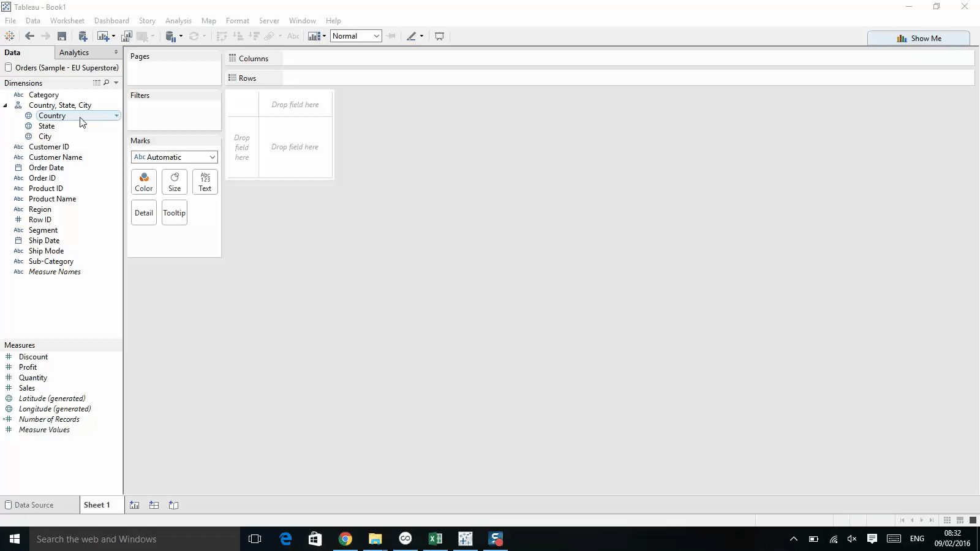Select the Category dimension
980x551 pixels.
(x=43, y=95)
